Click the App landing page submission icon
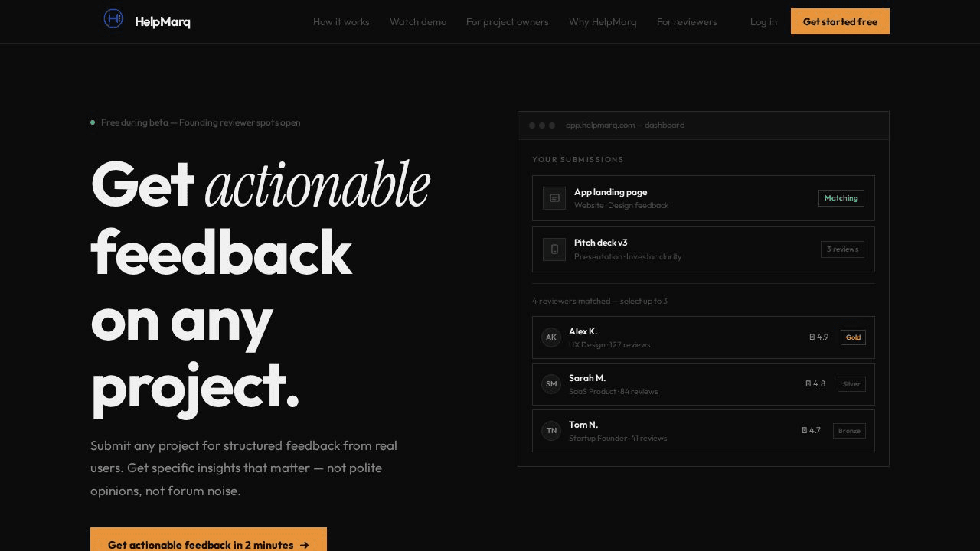The height and width of the screenshot is (551, 980). tap(554, 198)
